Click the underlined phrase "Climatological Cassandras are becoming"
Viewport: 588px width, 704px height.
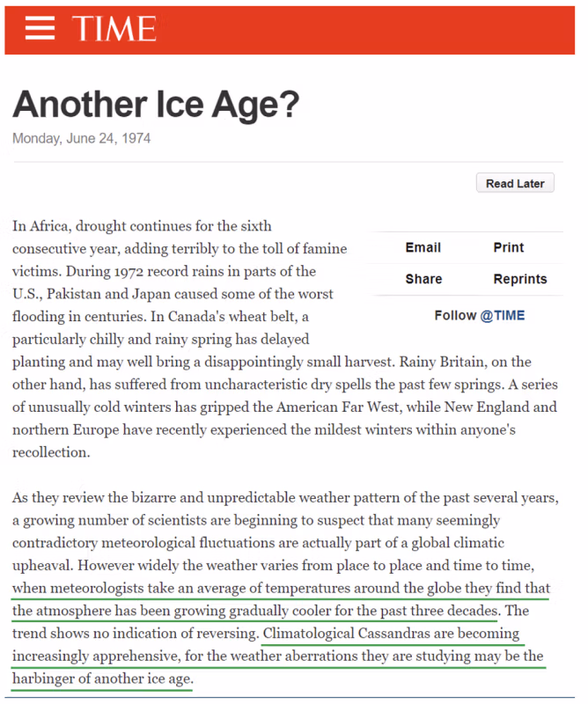point(391,634)
